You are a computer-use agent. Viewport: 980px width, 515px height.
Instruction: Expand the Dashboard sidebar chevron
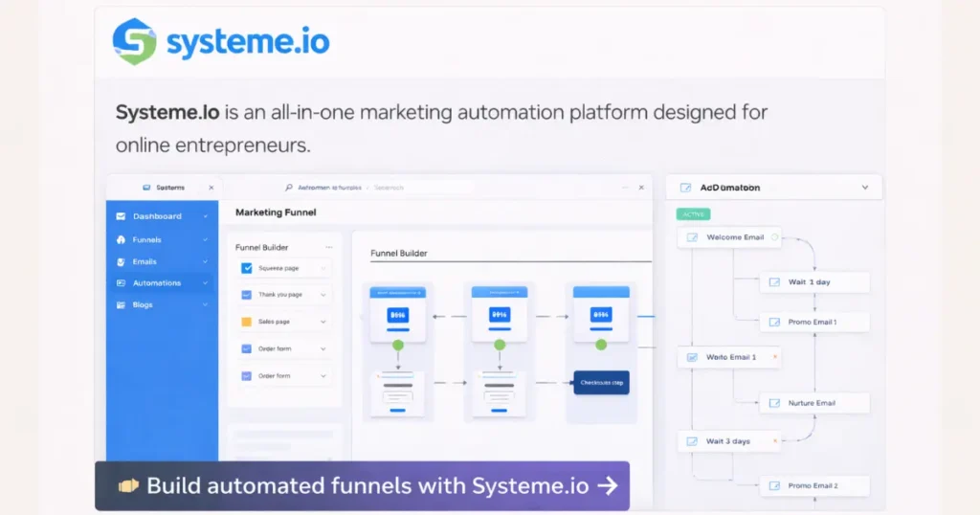(x=205, y=216)
